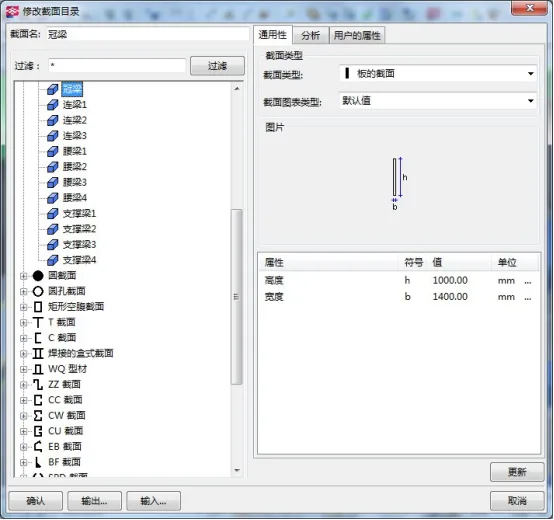
Task: Switch to the 分析 tab
Action: (311, 35)
